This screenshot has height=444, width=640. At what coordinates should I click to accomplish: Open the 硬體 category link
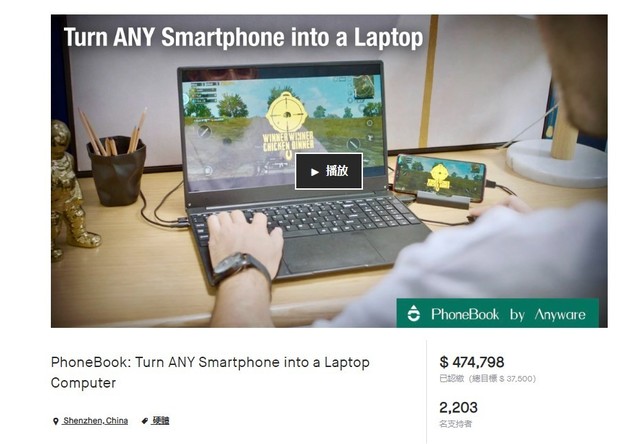161,420
